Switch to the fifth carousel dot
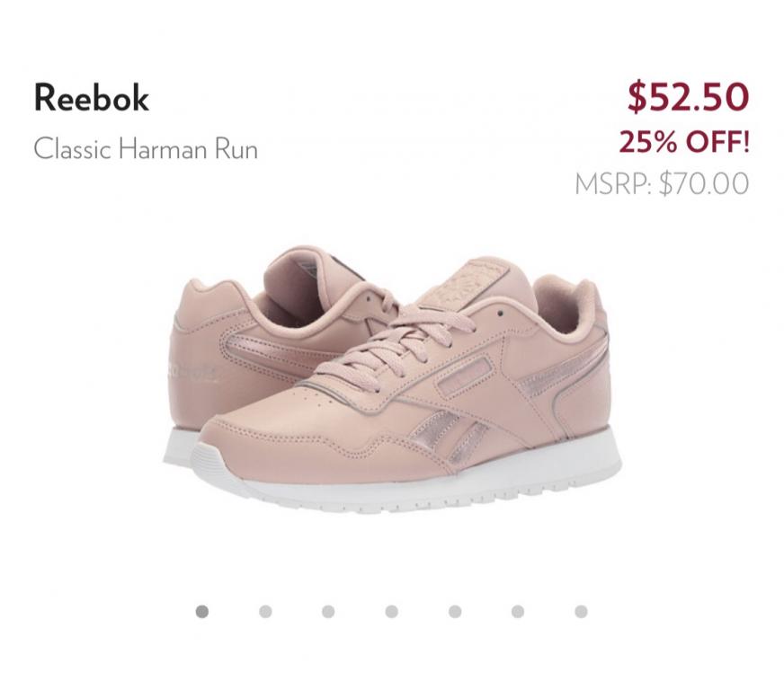Viewport: 784px width, 690px height. 455,612
